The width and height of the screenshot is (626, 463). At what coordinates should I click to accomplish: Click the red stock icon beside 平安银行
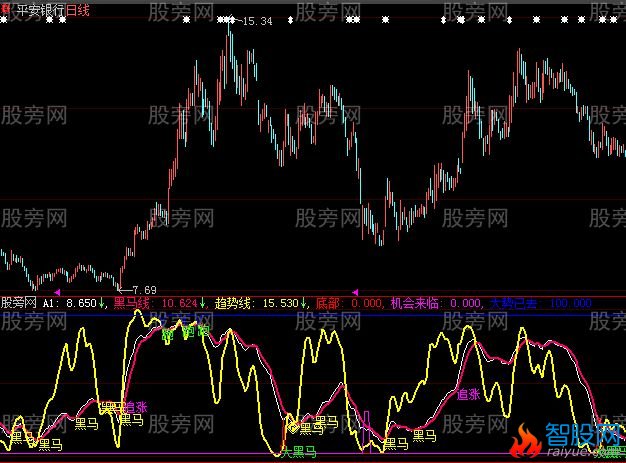(x=5, y=9)
